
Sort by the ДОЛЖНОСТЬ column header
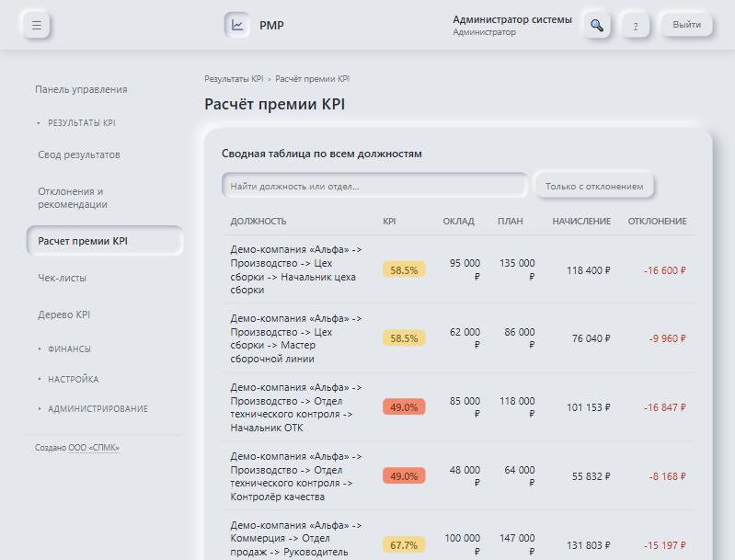tap(258, 222)
